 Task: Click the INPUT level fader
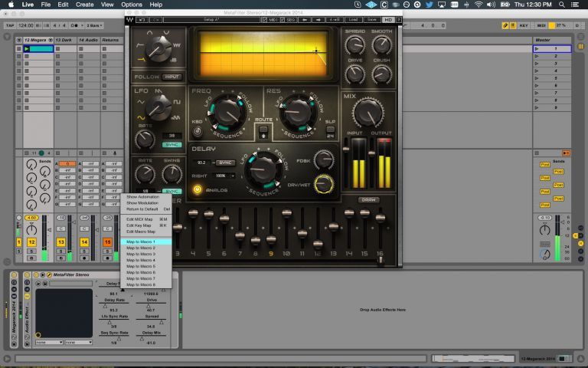[x=346, y=149]
